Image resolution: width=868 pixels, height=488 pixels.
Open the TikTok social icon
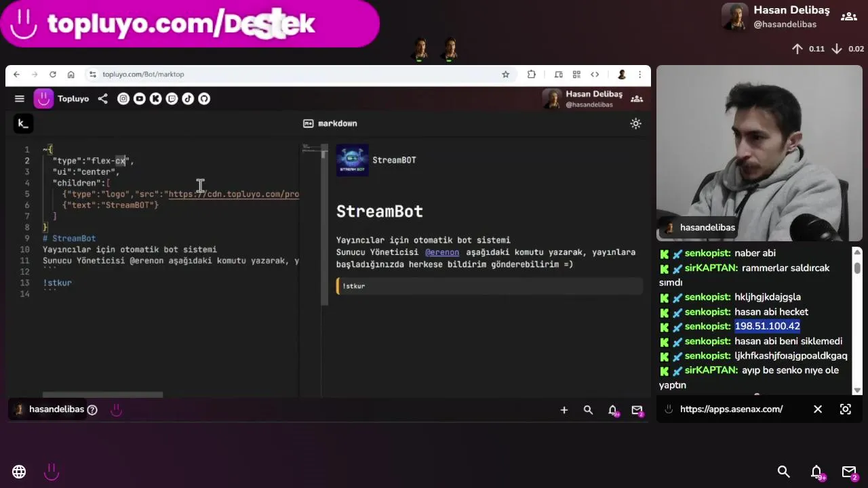[188, 99]
